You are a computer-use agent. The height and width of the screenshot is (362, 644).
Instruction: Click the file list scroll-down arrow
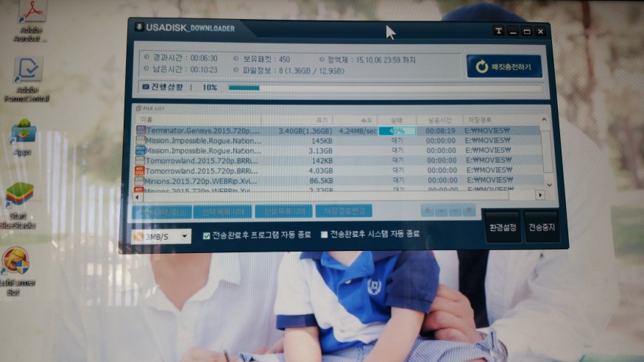546,185
